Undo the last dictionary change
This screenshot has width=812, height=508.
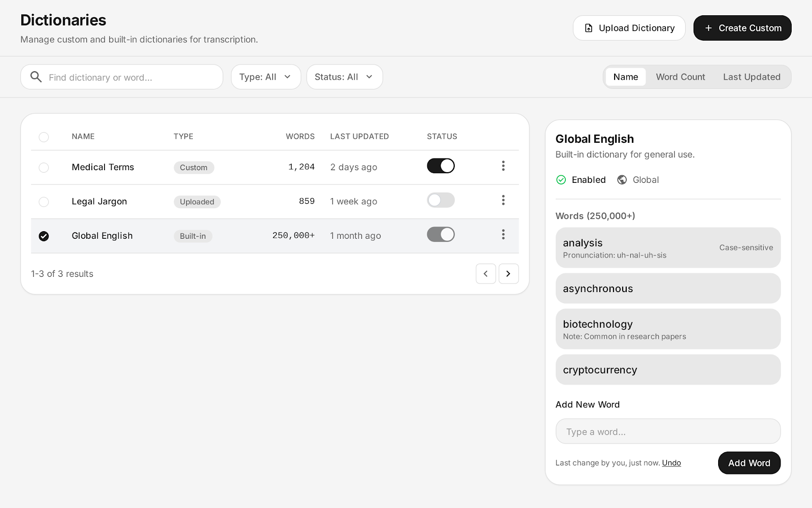pyautogui.click(x=671, y=463)
